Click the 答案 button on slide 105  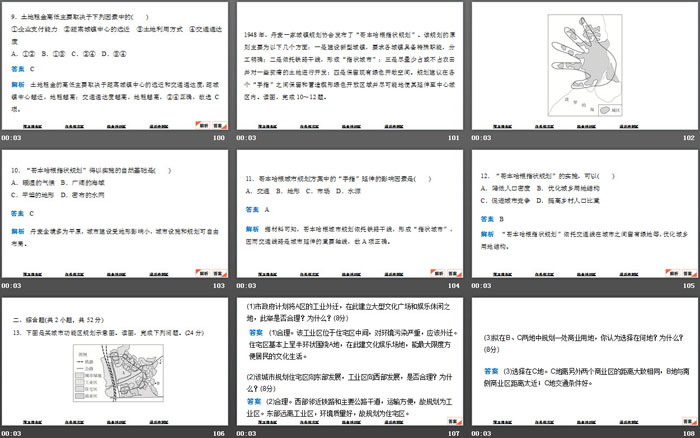point(689,273)
